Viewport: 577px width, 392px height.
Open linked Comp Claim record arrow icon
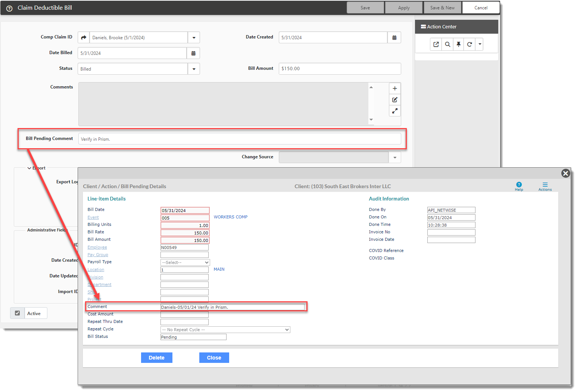(x=84, y=37)
